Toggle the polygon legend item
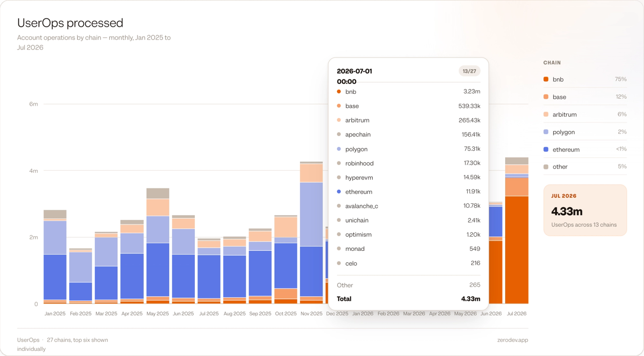 pos(585,132)
